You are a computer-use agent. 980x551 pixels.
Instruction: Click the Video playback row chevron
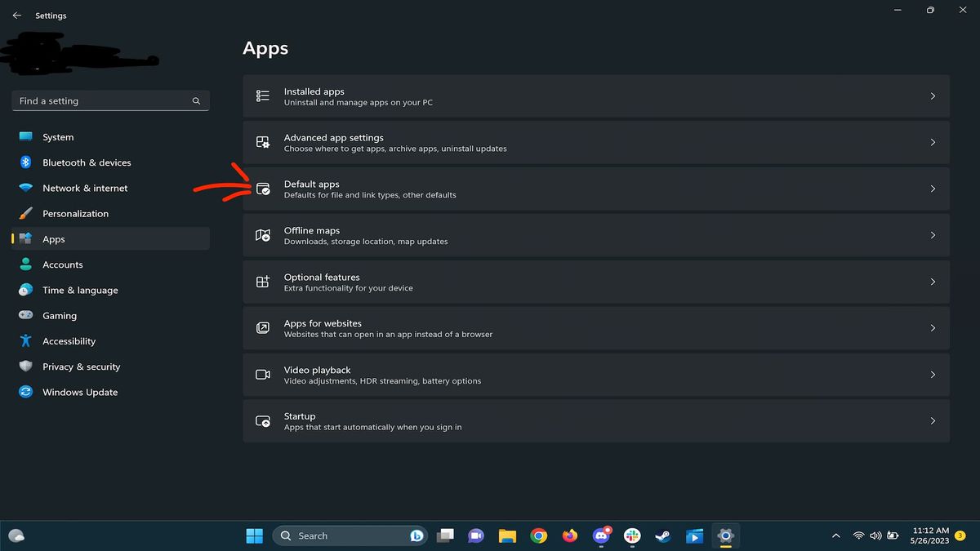tap(933, 375)
